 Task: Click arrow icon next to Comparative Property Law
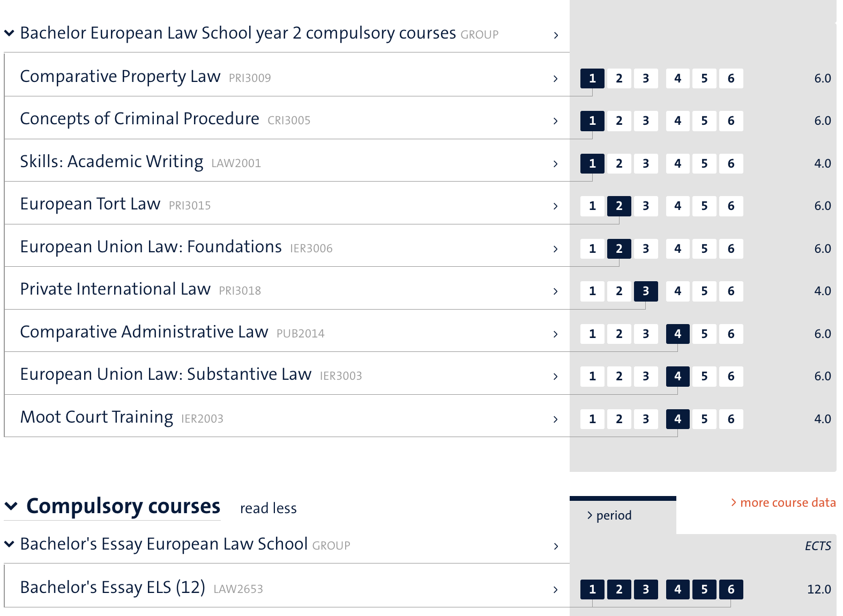(x=555, y=79)
